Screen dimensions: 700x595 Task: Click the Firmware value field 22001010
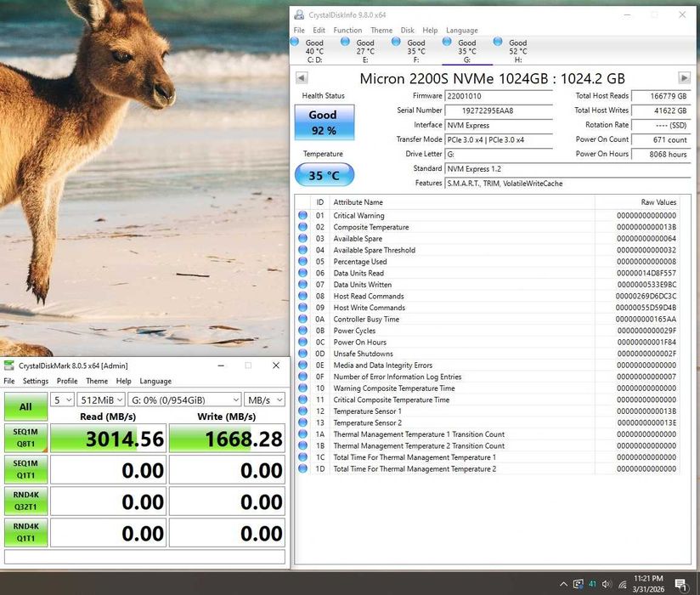click(x=499, y=96)
